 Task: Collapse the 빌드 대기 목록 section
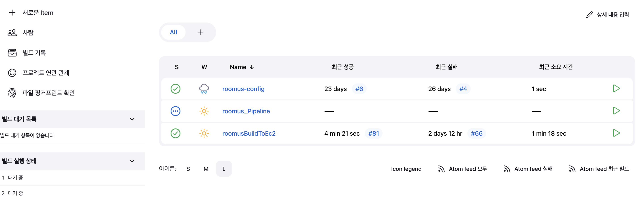tap(132, 119)
